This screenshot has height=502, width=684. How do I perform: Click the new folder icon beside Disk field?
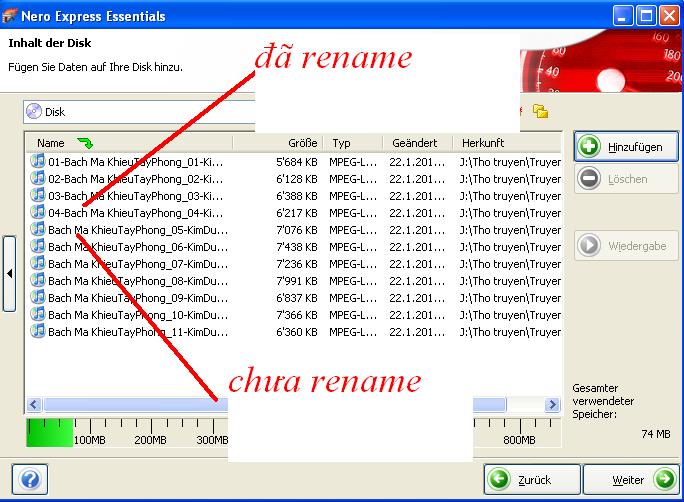[x=540, y=112]
